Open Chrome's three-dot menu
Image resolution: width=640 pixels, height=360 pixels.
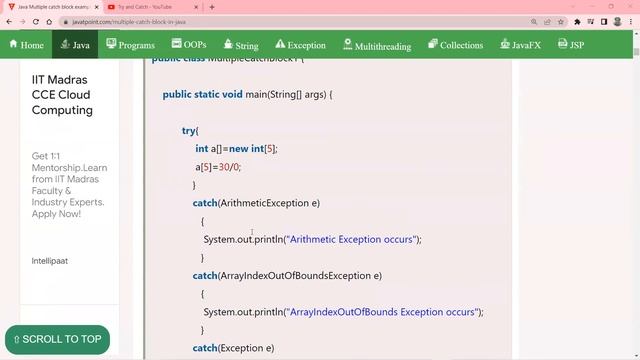631,22
